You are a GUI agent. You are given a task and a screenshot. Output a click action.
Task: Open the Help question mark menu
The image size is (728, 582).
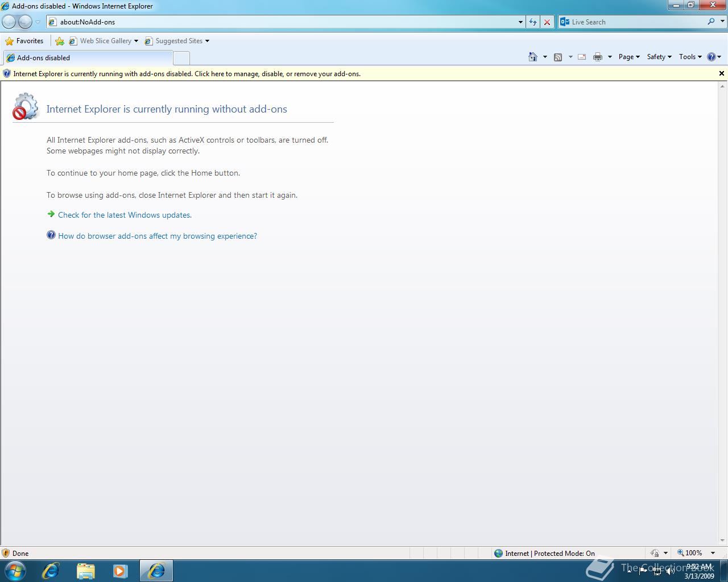pos(714,57)
